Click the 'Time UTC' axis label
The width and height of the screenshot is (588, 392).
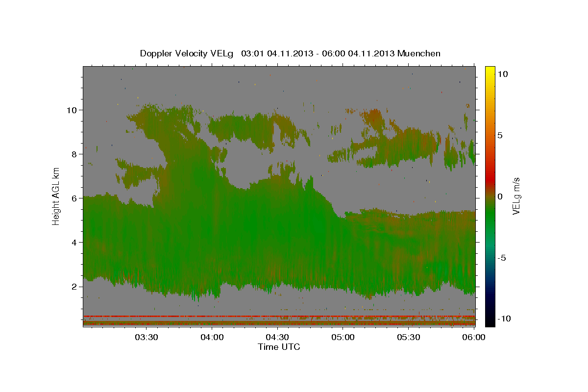click(279, 347)
